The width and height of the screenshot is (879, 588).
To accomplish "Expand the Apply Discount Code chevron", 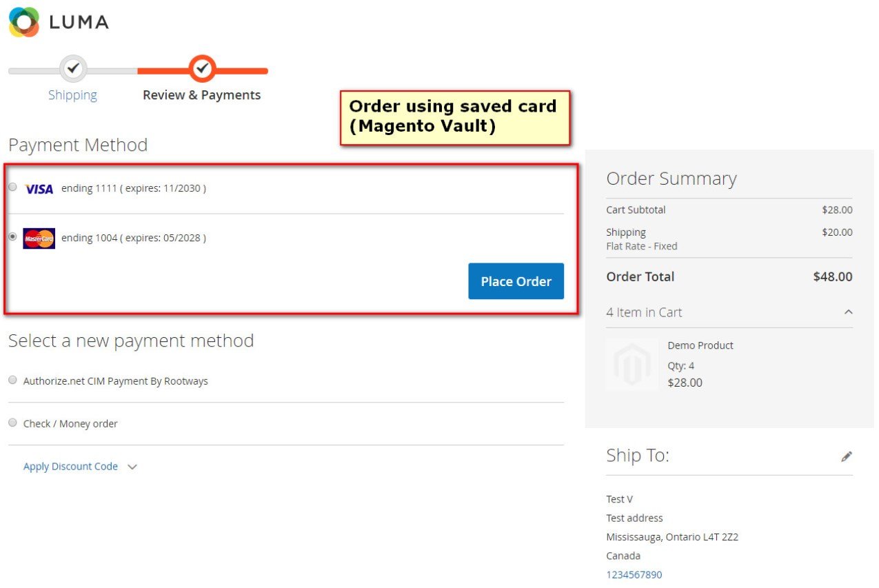I will (x=132, y=467).
